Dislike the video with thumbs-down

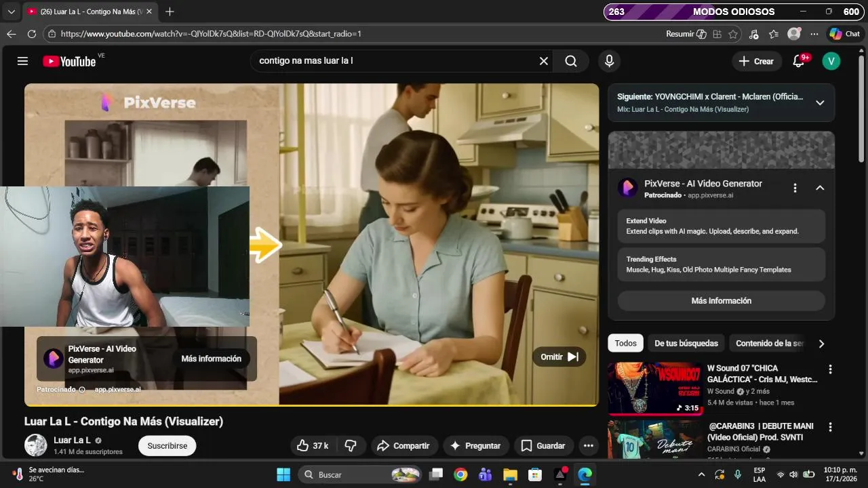pyautogui.click(x=351, y=445)
